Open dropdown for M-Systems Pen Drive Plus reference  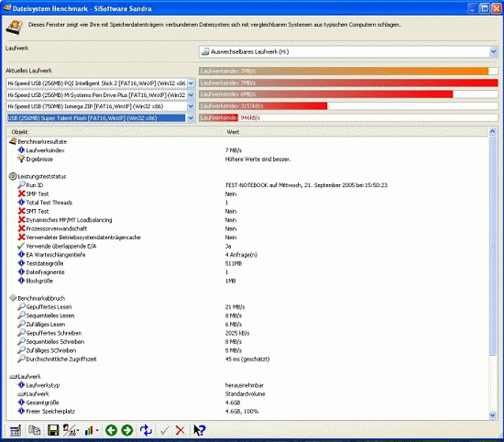(191, 94)
